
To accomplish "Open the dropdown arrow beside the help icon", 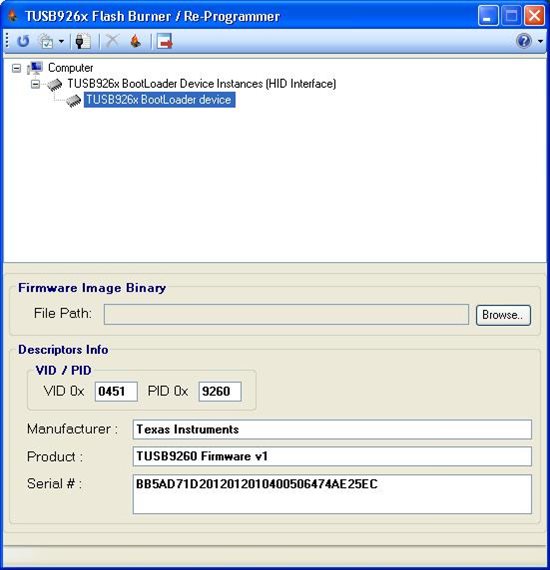I will [540, 41].
